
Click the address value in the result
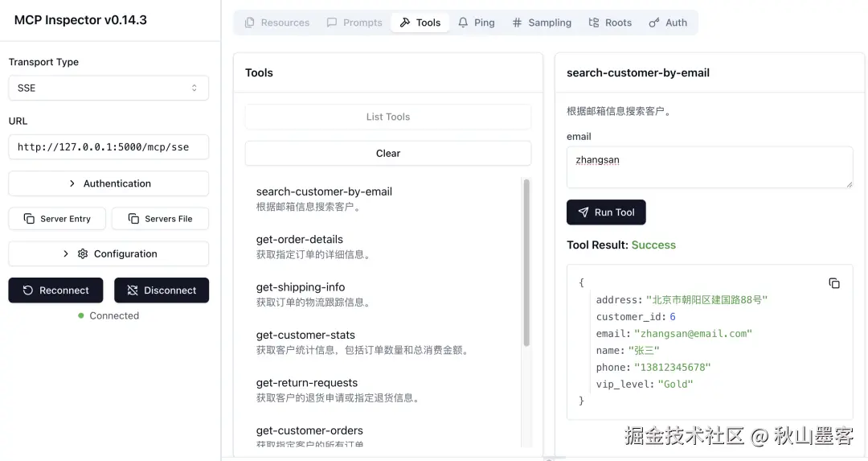[707, 300]
